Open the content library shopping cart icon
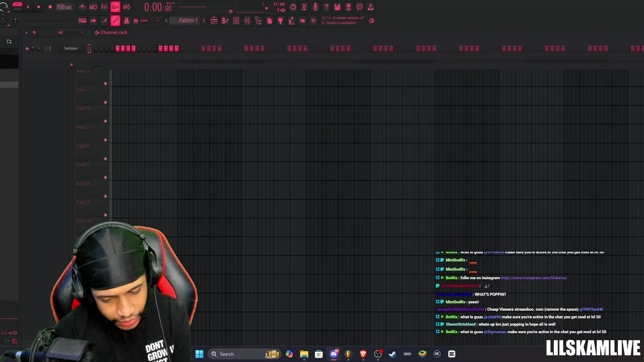This screenshot has height=362, width=644. pos(313,21)
